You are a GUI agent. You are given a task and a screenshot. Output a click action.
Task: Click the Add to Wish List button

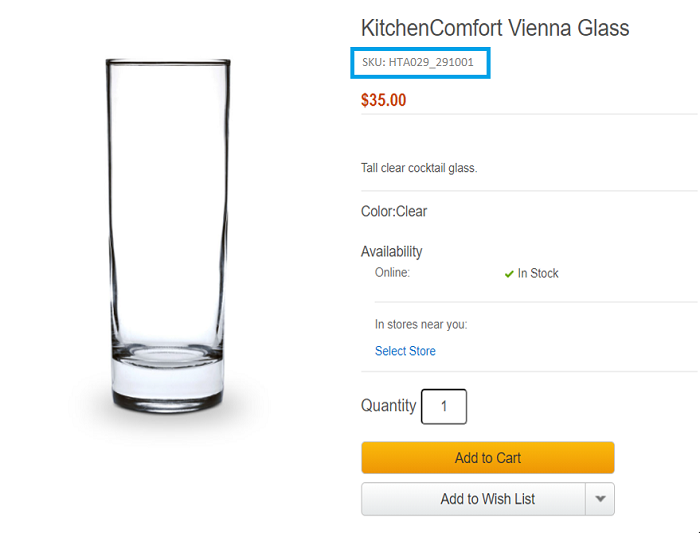pyautogui.click(x=473, y=499)
